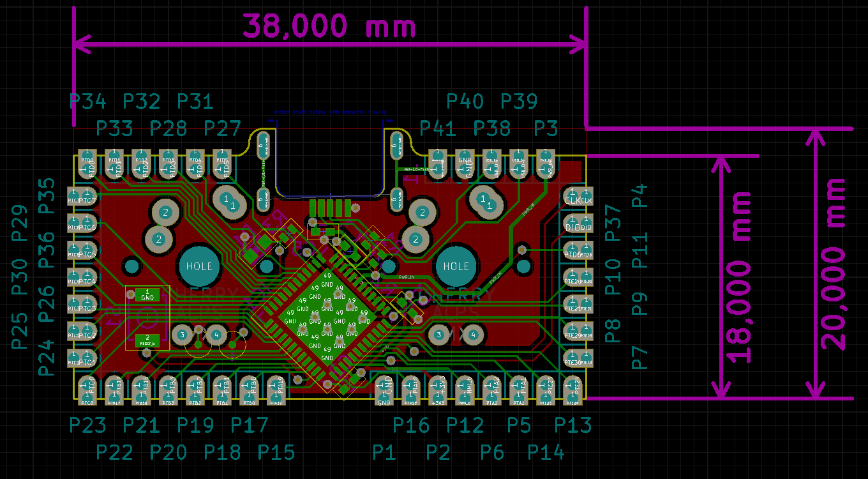Click the left HOLE mounting pad
The height and width of the screenshot is (479, 868).
[x=198, y=266]
